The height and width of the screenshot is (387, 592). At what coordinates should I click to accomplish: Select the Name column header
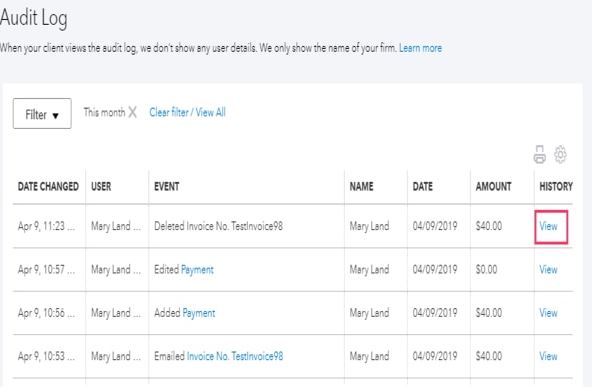(361, 187)
